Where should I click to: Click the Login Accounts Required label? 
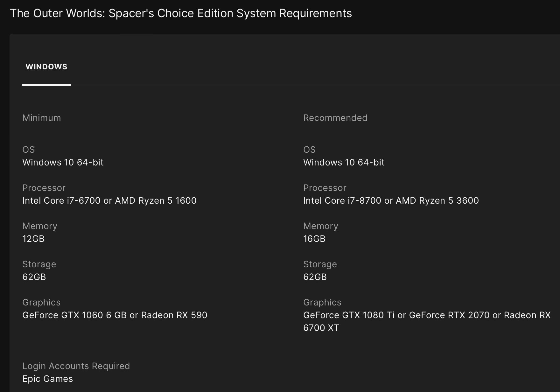pyautogui.click(x=76, y=366)
